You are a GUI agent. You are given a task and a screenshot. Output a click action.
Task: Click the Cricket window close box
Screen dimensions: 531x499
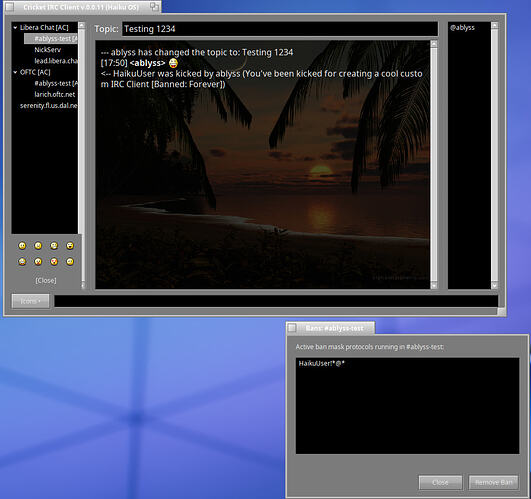click(x=10, y=6)
